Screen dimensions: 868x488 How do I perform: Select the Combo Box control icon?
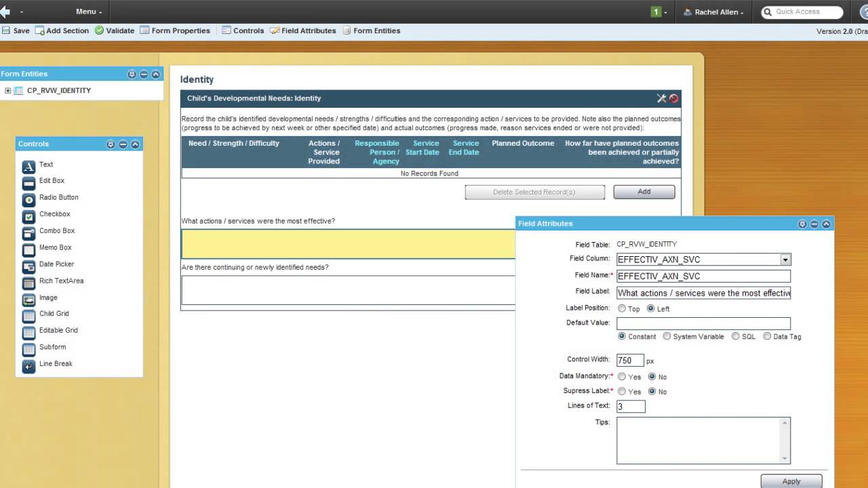(28, 233)
